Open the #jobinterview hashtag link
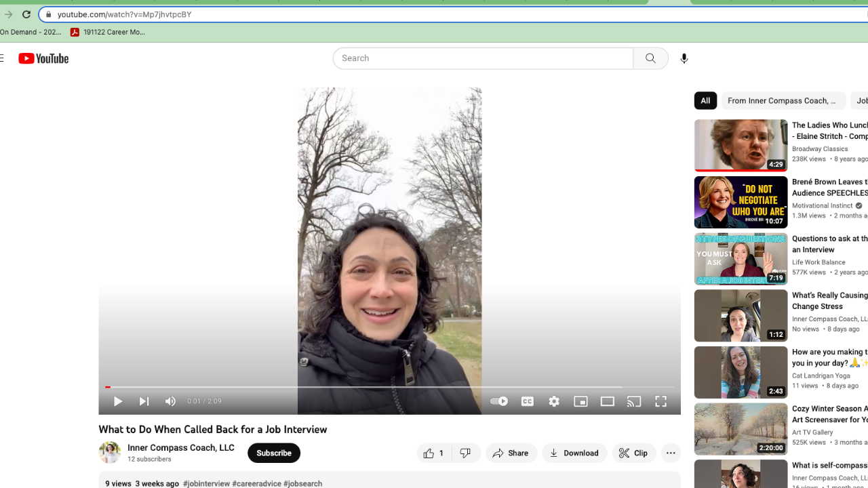This screenshot has height=488, width=868. (206, 483)
